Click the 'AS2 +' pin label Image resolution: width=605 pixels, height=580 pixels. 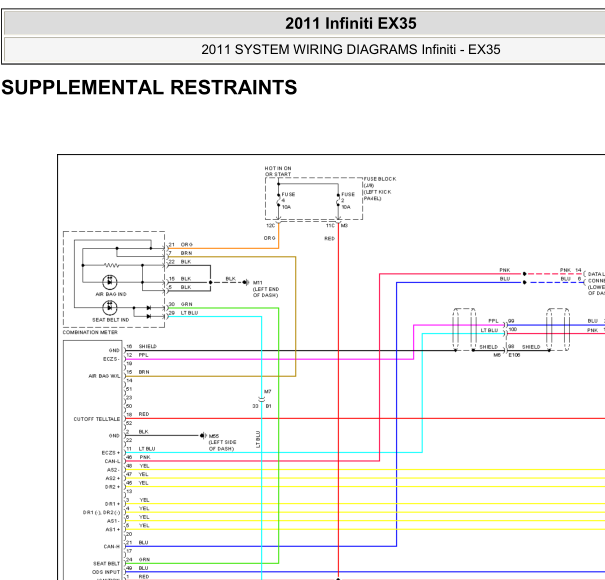113,479
